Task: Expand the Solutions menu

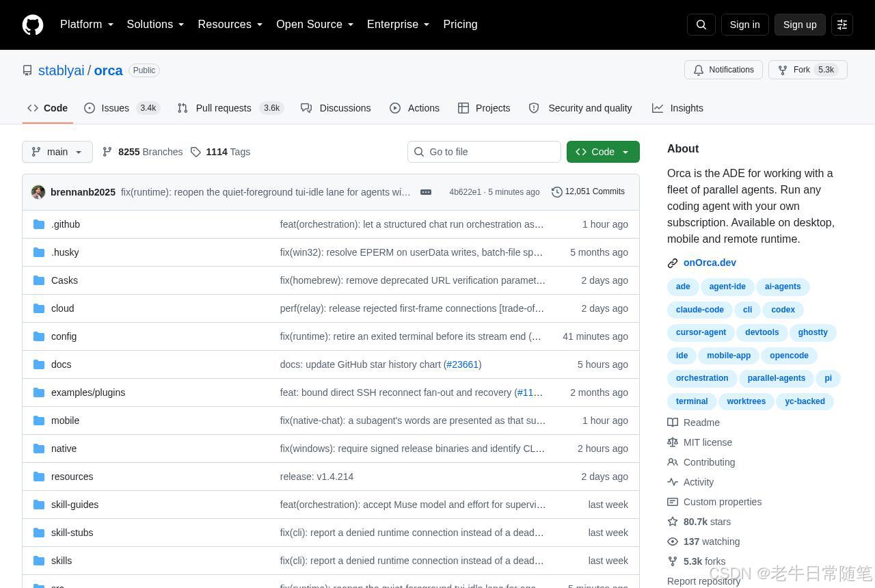Action: point(155,25)
